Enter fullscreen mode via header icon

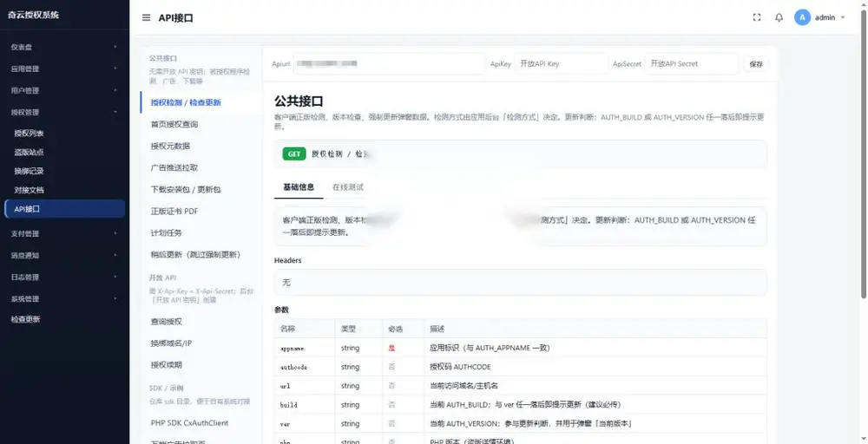757,17
